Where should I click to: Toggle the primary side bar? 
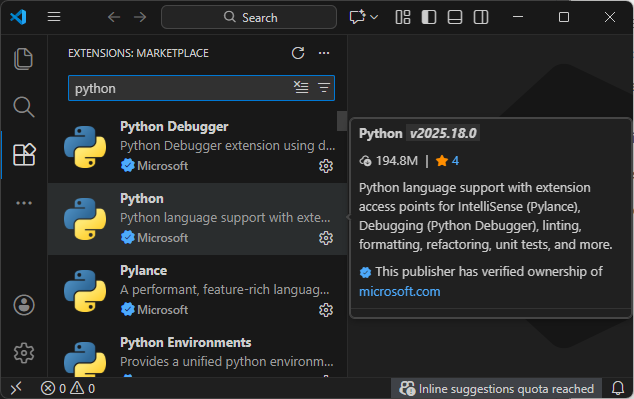pos(429,17)
